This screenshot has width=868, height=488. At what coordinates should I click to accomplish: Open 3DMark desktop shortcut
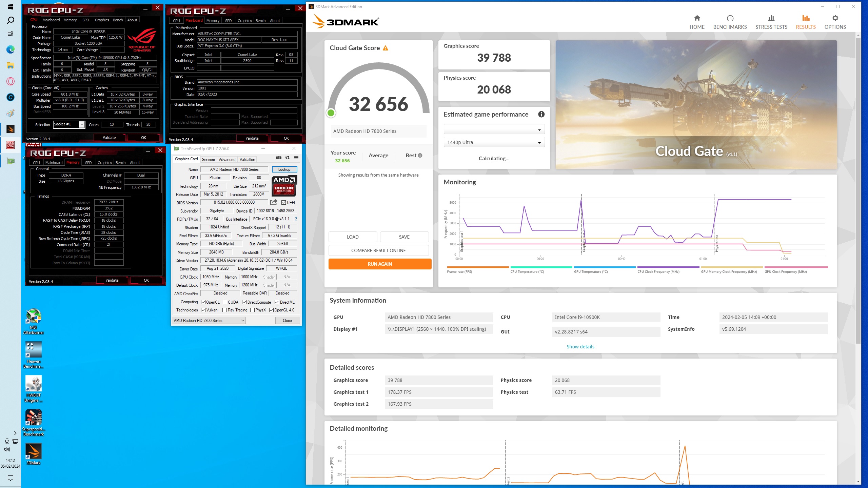click(x=33, y=454)
